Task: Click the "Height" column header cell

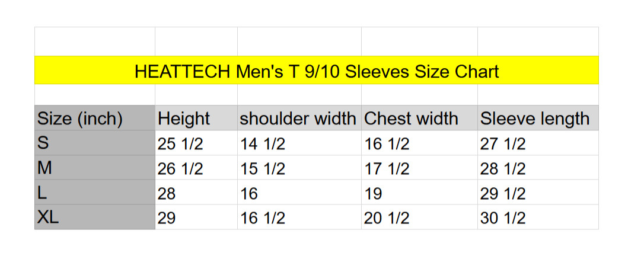Action: (x=196, y=119)
